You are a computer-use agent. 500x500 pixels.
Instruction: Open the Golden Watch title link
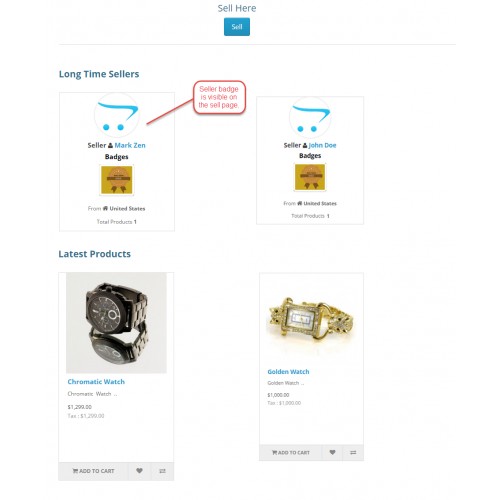[x=288, y=372]
